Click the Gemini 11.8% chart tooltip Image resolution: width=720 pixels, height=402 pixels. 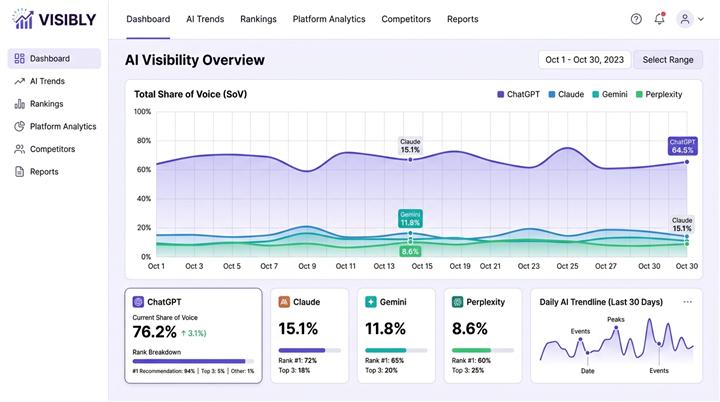click(410, 219)
